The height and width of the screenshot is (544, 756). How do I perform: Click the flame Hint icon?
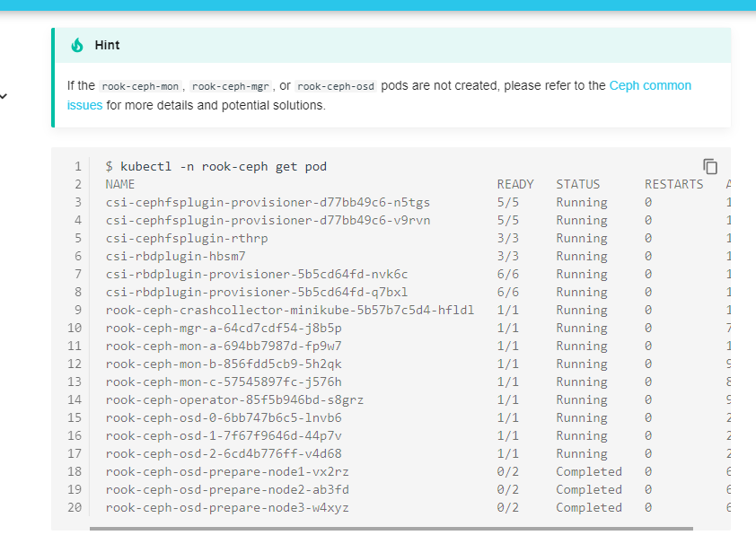[x=77, y=45]
